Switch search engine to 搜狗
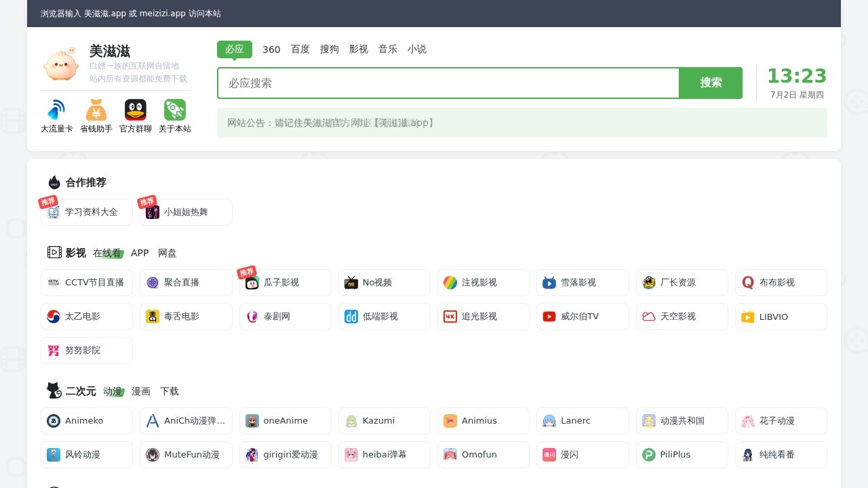Viewport: 868px width, 488px height. click(x=330, y=49)
